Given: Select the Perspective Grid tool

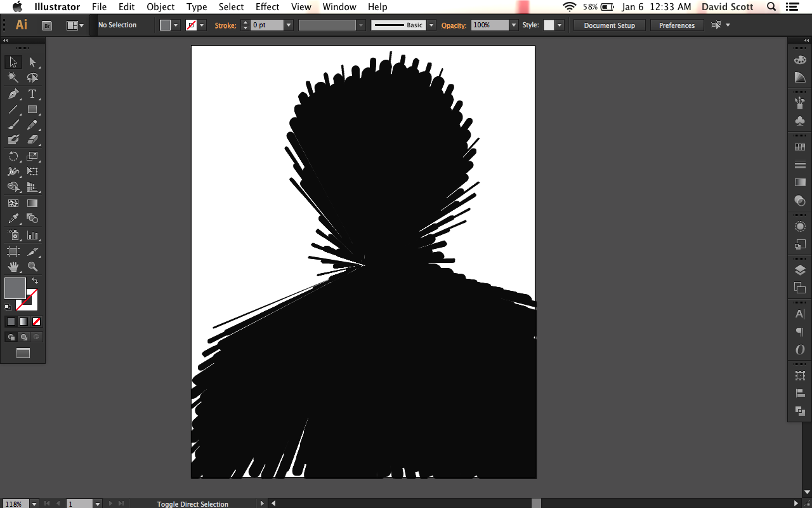Looking at the screenshot, I should click(32, 187).
